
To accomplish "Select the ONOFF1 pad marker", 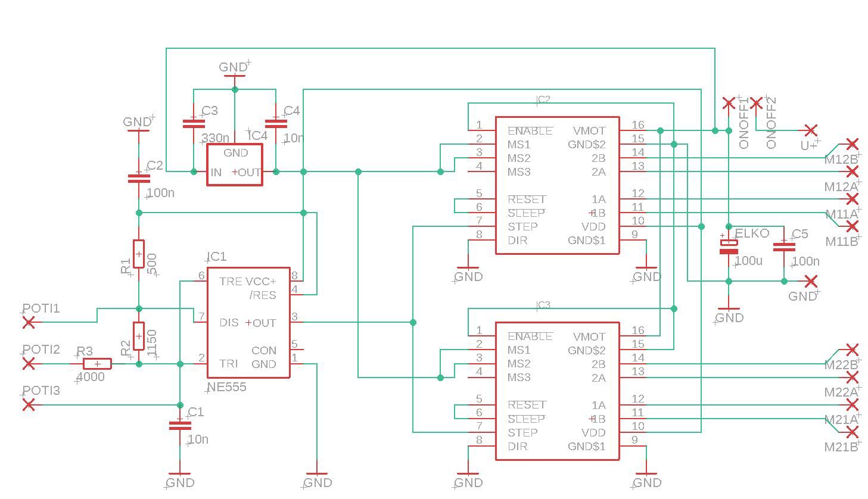I will 728,103.
